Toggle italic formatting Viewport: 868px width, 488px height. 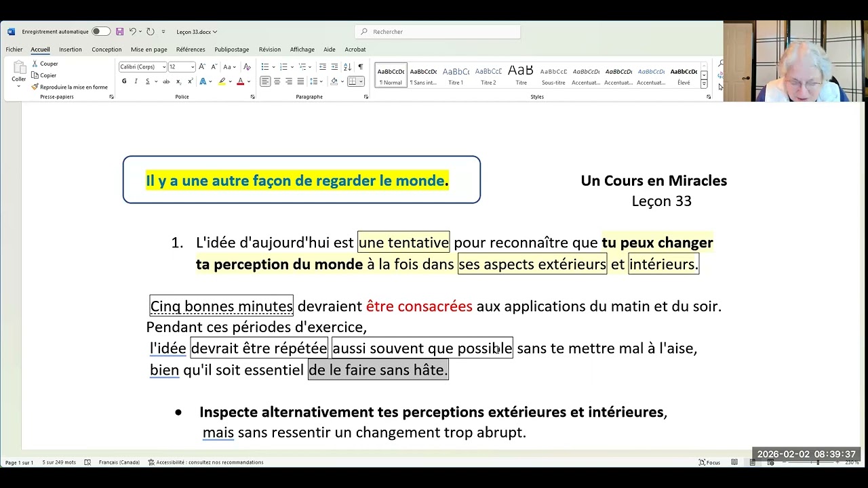[x=136, y=81]
